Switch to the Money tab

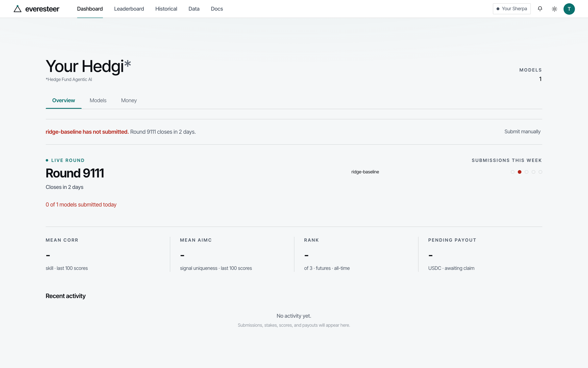(x=129, y=101)
